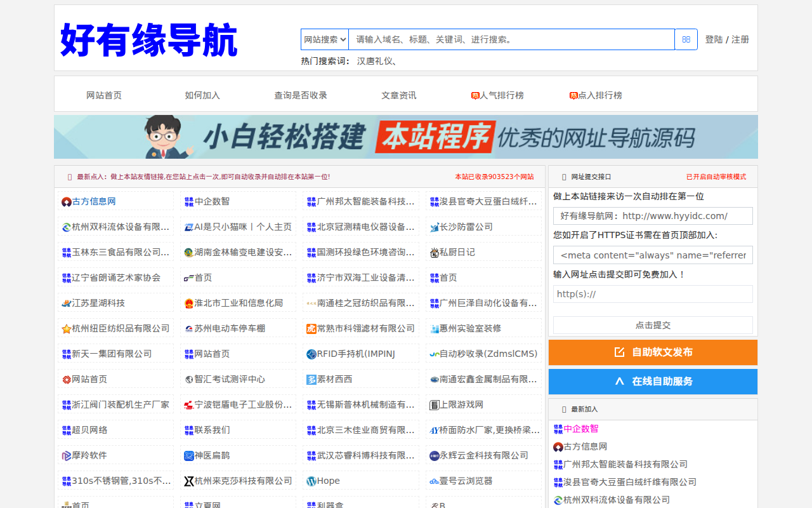Image resolution: width=812 pixels, height=508 pixels.
Task: Open the 汉唐礼仪 hot search keyword
Action: coord(375,62)
